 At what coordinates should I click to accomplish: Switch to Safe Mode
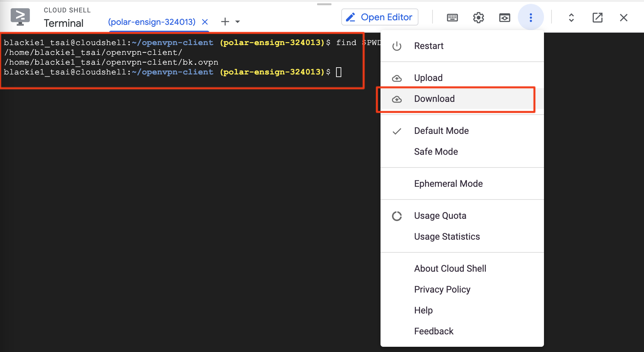pos(436,152)
